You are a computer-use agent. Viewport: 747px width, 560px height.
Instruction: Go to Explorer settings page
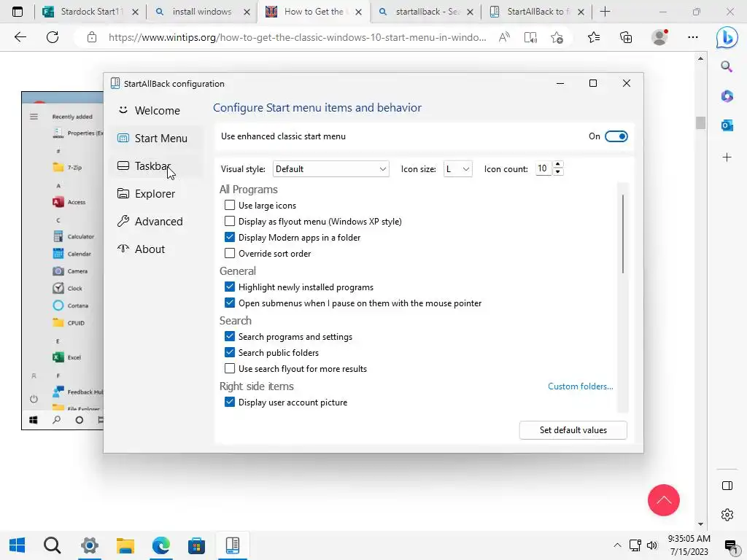click(x=146, y=194)
